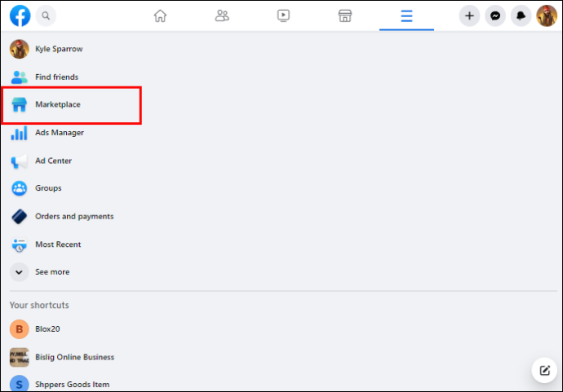Click the new message compose button

click(544, 370)
